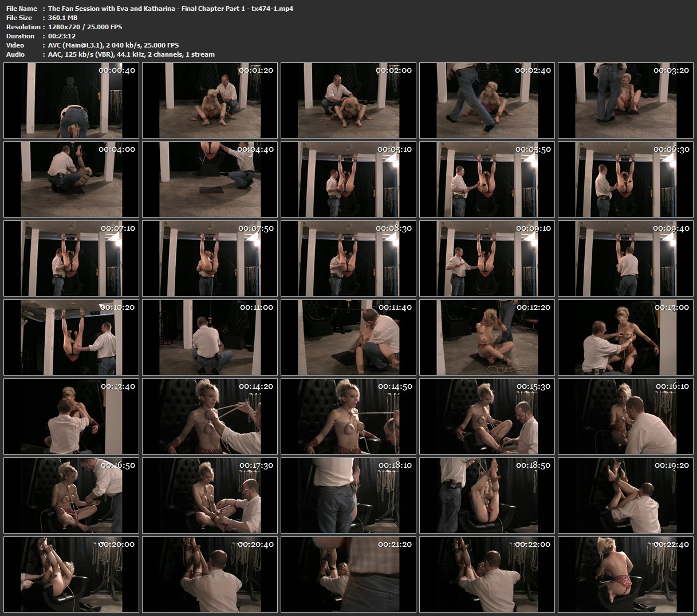697x616 pixels.
Task: Pick the thumbnail stamped 00:09:40
Action: click(x=626, y=259)
